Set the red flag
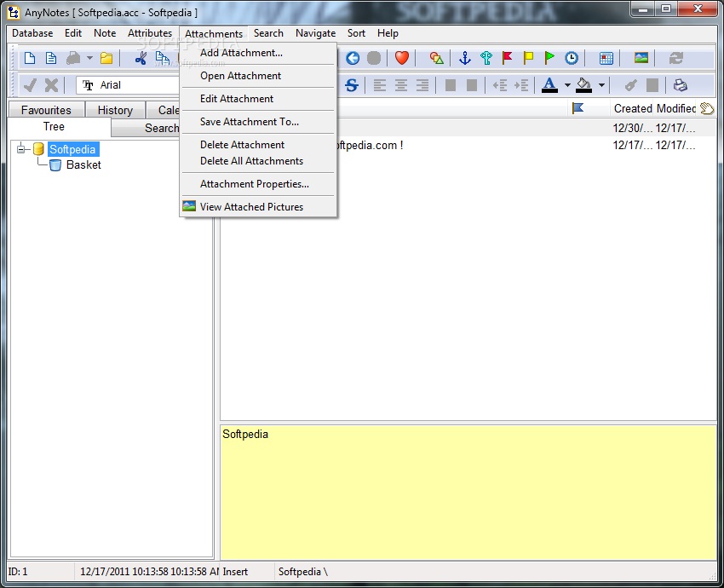 [507, 58]
